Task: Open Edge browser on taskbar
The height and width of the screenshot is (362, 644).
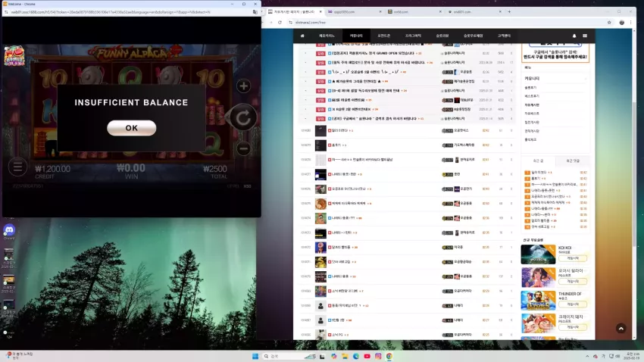Action: 355,356
